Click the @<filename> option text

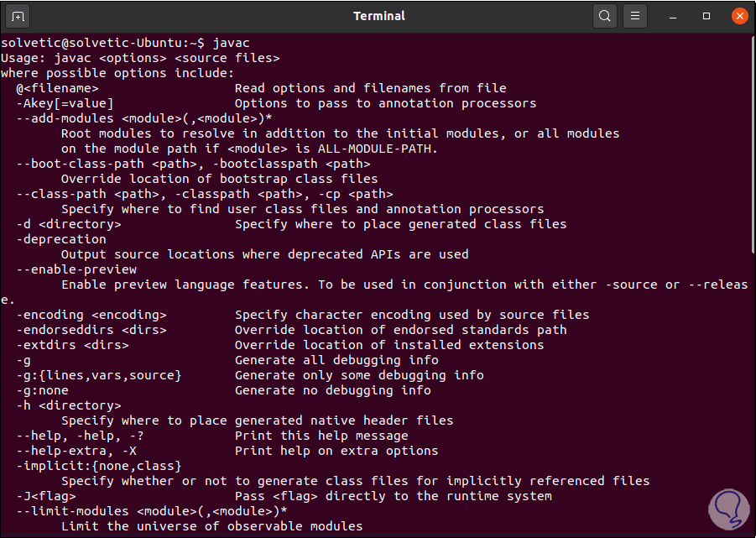pyautogui.click(x=56, y=88)
